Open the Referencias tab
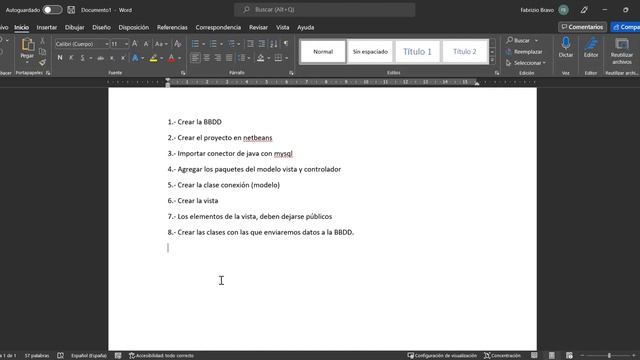The height and width of the screenshot is (360, 640). coord(172,27)
